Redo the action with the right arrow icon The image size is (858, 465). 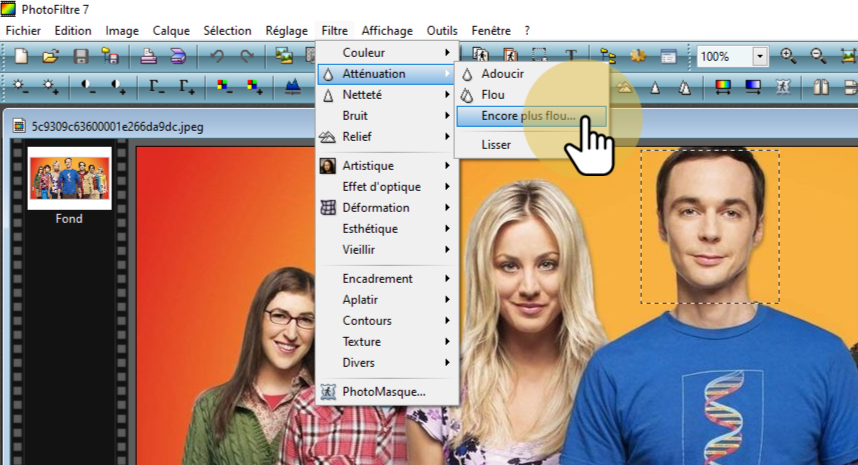click(247, 56)
